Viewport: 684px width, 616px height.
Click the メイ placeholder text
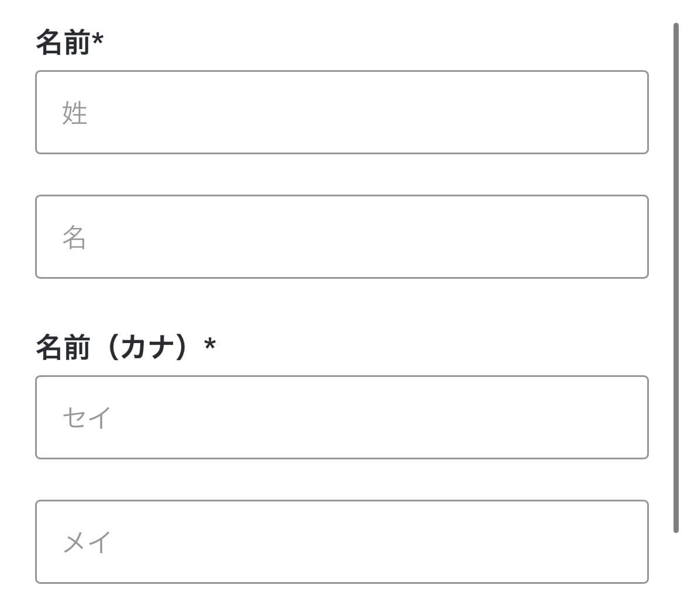pyautogui.click(x=87, y=542)
